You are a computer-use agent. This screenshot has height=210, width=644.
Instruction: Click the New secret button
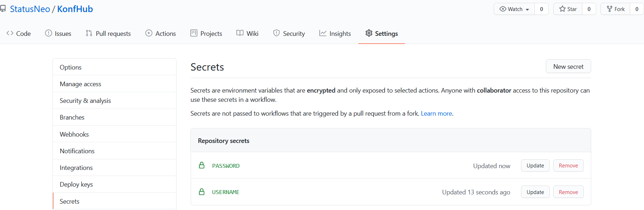coord(568,66)
